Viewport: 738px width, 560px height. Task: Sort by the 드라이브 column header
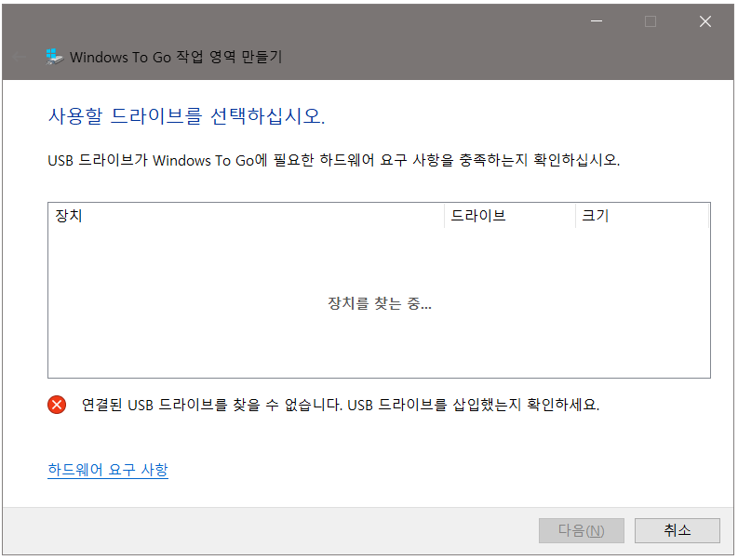pyautogui.click(x=510, y=216)
